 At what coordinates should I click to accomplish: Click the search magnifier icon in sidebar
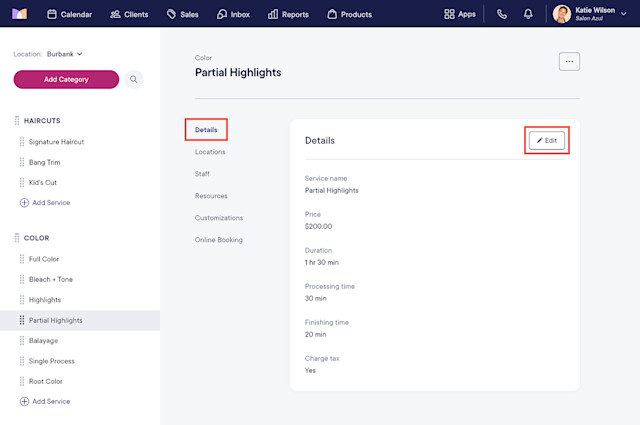133,79
